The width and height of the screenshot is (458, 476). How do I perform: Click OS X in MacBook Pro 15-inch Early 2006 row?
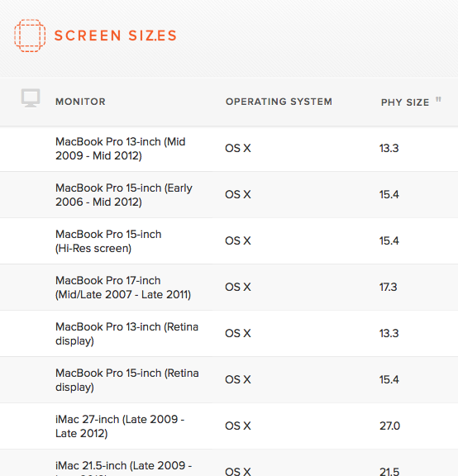pyautogui.click(x=238, y=194)
